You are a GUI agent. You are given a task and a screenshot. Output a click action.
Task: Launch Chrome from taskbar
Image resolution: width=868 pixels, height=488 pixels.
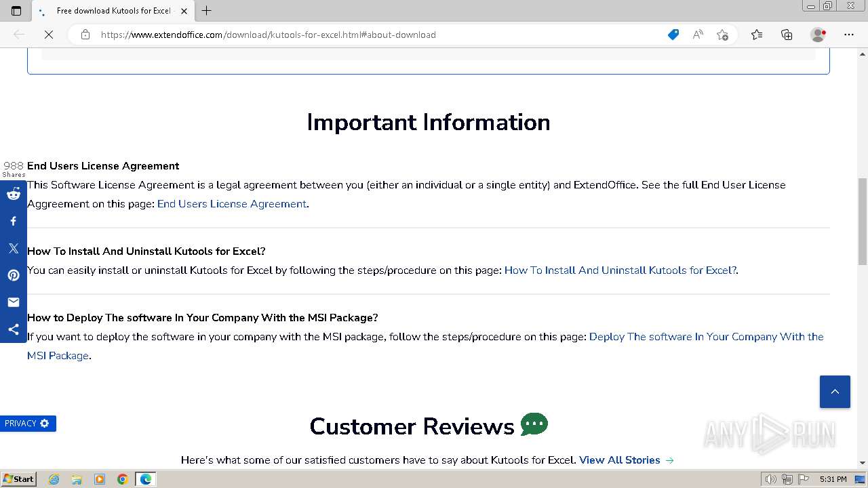pyautogui.click(x=122, y=479)
